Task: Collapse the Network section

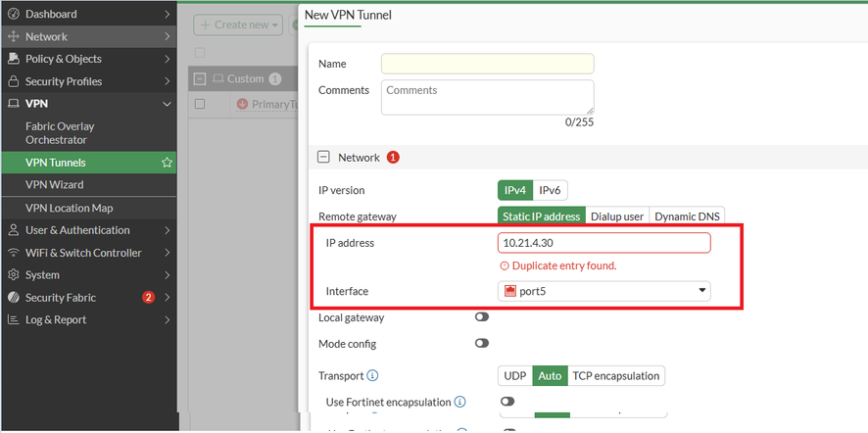Action: [323, 157]
